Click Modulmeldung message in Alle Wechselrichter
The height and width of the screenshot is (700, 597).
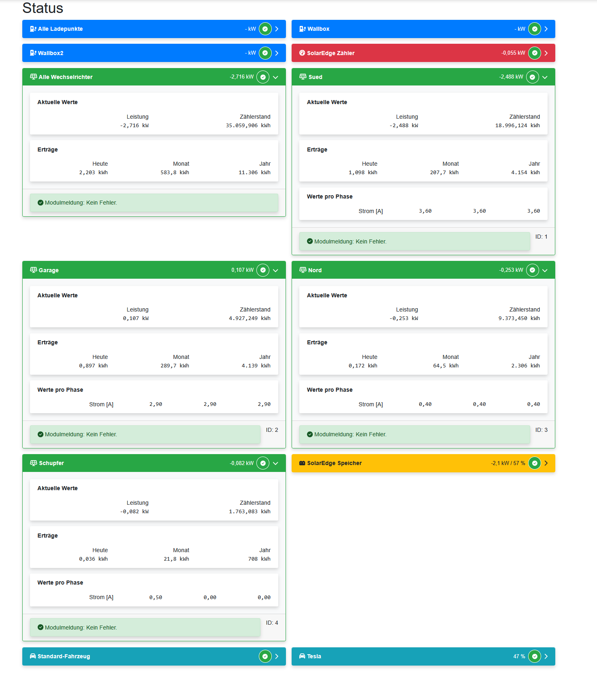click(x=154, y=203)
